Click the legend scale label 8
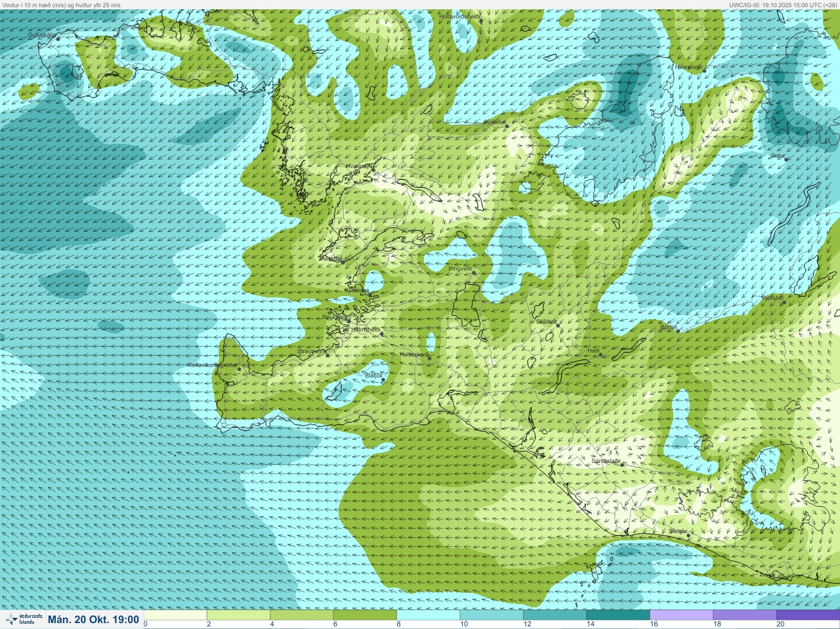The height and width of the screenshot is (629, 840). click(397, 624)
